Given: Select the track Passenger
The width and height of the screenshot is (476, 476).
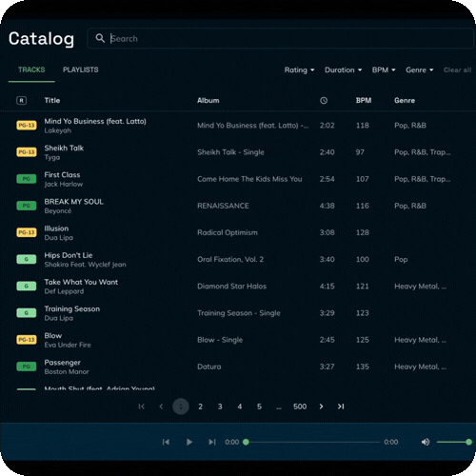Looking at the screenshot, I should click(x=63, y=363).
